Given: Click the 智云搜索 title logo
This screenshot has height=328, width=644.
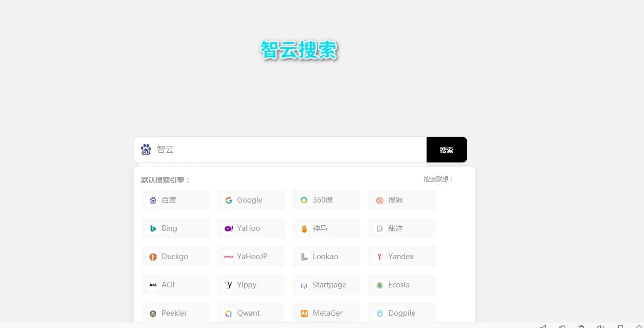Looking at the screenshot, I should (x=299, y=50).
